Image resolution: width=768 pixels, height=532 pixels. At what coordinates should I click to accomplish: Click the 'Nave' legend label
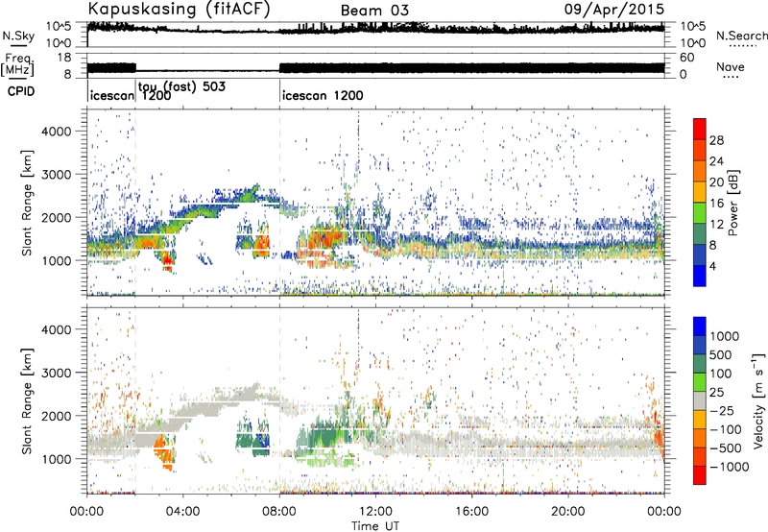731,66
